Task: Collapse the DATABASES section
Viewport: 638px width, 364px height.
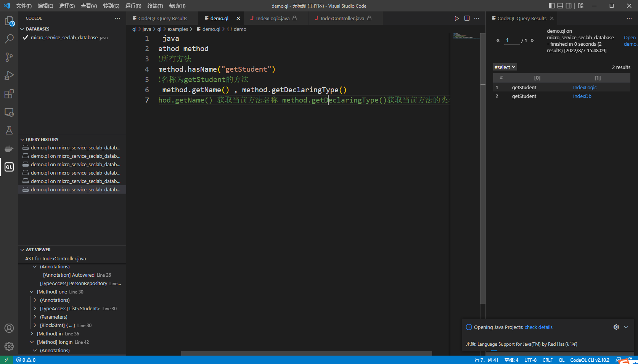Action: tap(22, 29)
